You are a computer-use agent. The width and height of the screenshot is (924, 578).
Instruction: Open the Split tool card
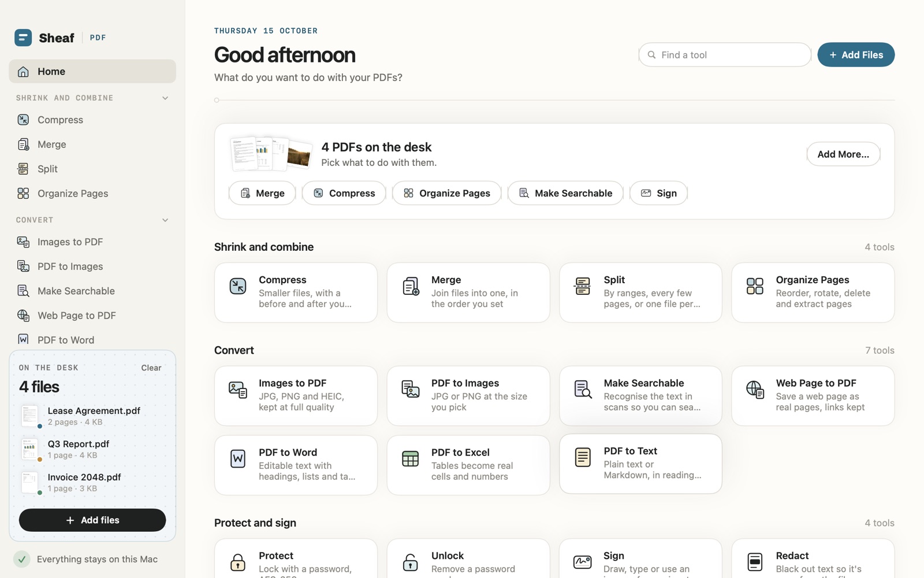point(640,292)
